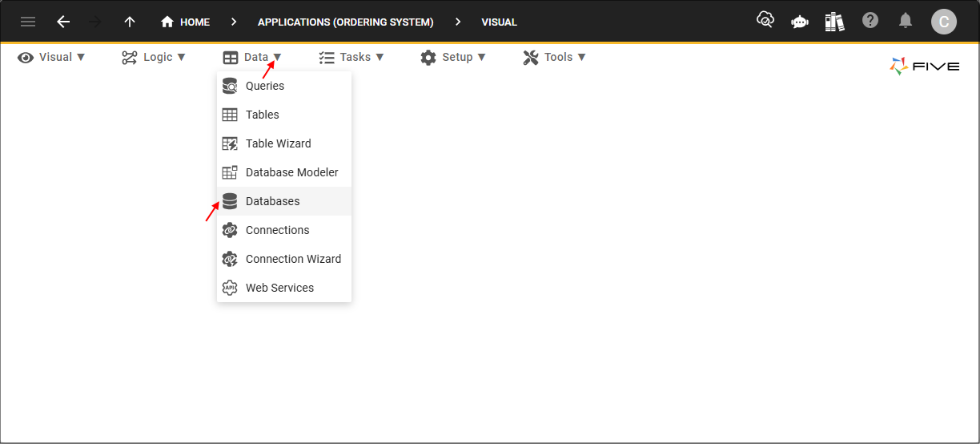Select Tables from the Data menu
980x444 pixels.
(284, 115)
